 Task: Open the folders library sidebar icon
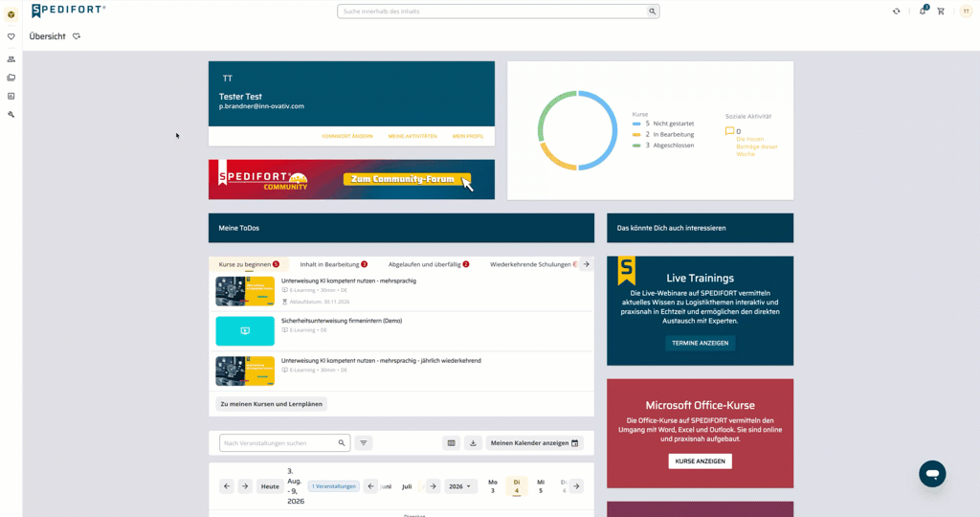click(x=11, y=78)
